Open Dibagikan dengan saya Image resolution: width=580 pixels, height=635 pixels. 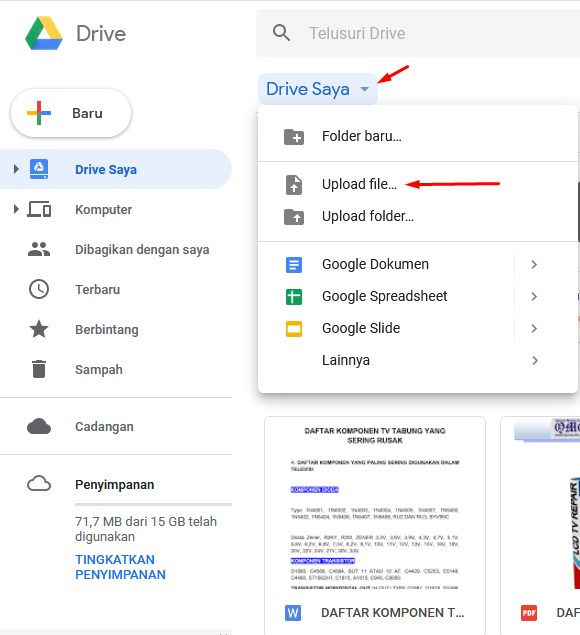(142, 249)
